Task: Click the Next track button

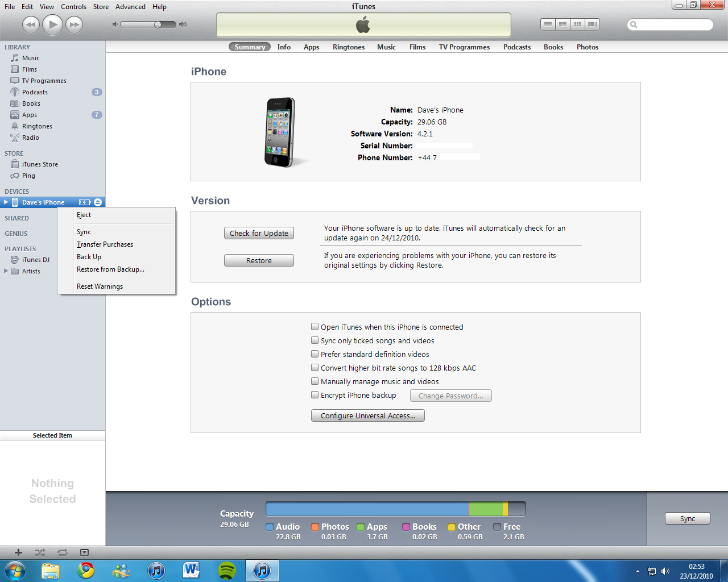Action: point(75,24)
